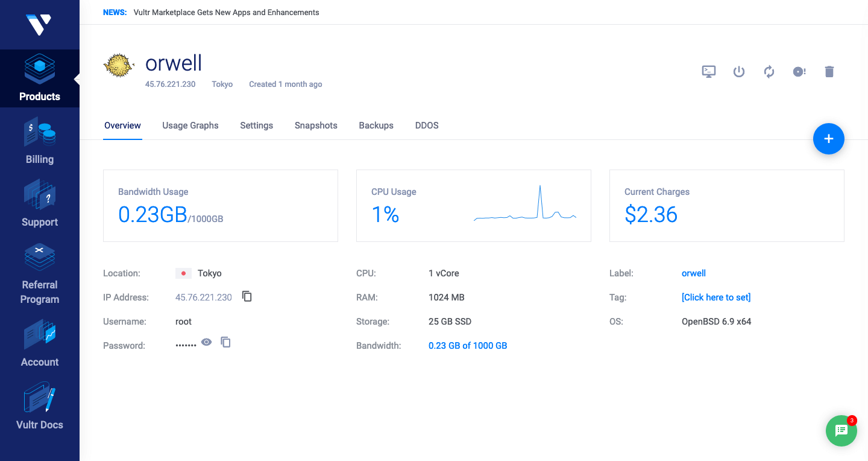The width and height of the screenshot is (868, 461).
Task: Click the '1024 MB' RAM value
Action: [x=447, y=297]
